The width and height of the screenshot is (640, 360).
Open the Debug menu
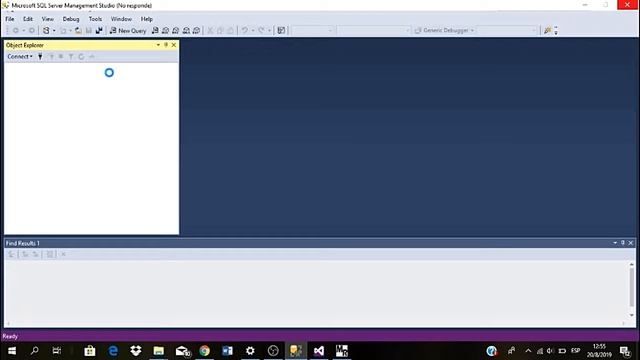tap(71, 19)
